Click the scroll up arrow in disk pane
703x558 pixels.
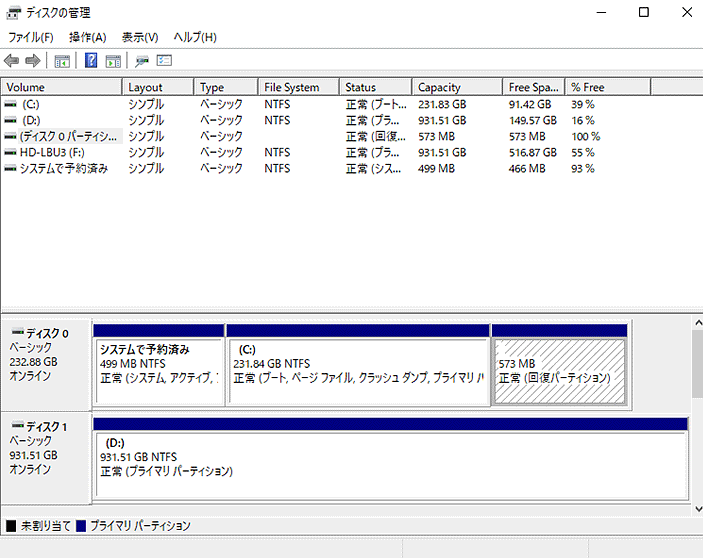(x=698, y=323)
